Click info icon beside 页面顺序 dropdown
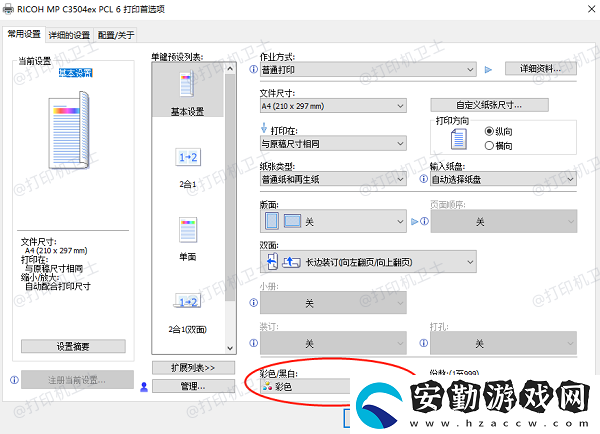This screenshot has width=600, height=434. point(424,221)
